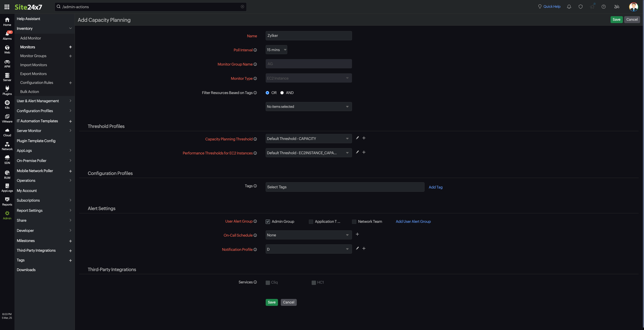Viewport: 644px width, 330px height.
Task: Click the APM sidebar icon
Action: 7,63
